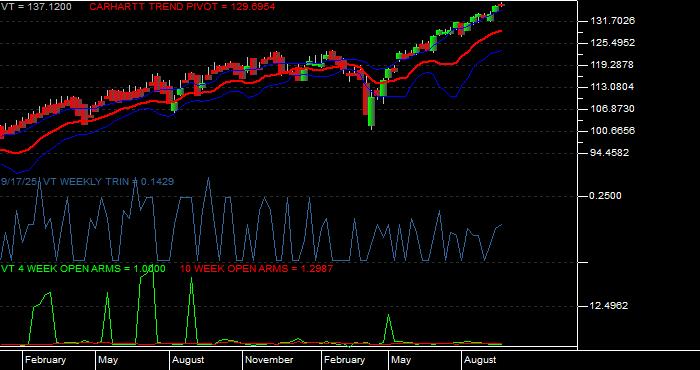Image resolution: width=700 pixels, height=370 pixels.
Task: Click the second May date marker
Action: coord(401,360)
